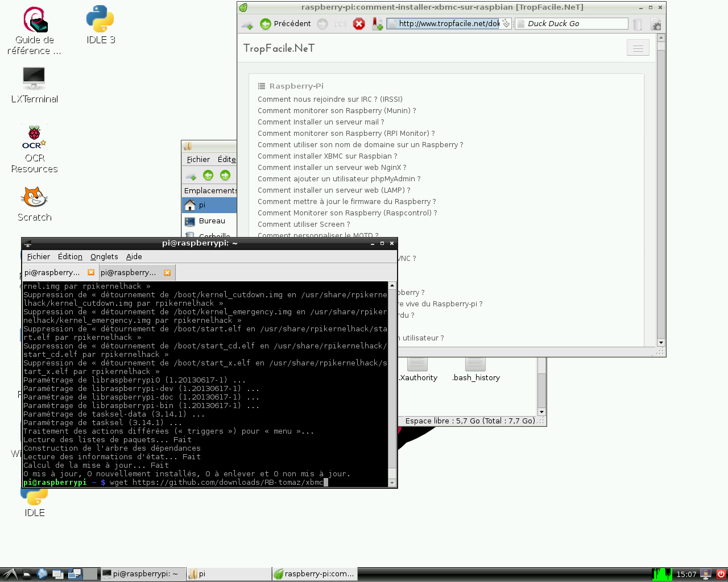Click the desktop pager icon in taskbar
The image size is (728, 582).
(x=75, y=574)
